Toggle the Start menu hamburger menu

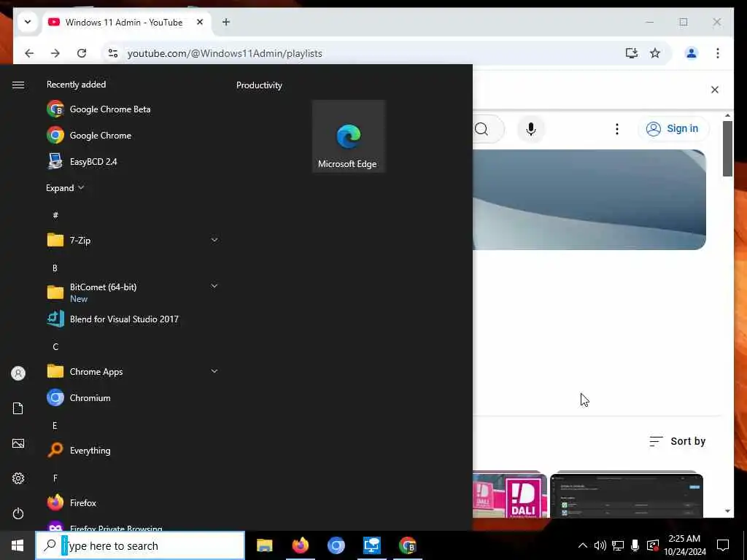[18, 85]
